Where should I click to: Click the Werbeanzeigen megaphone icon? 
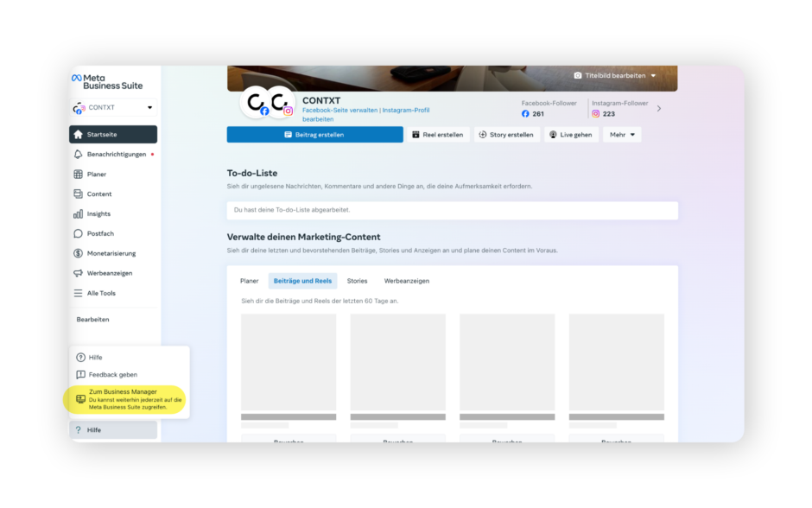[79, 273]
